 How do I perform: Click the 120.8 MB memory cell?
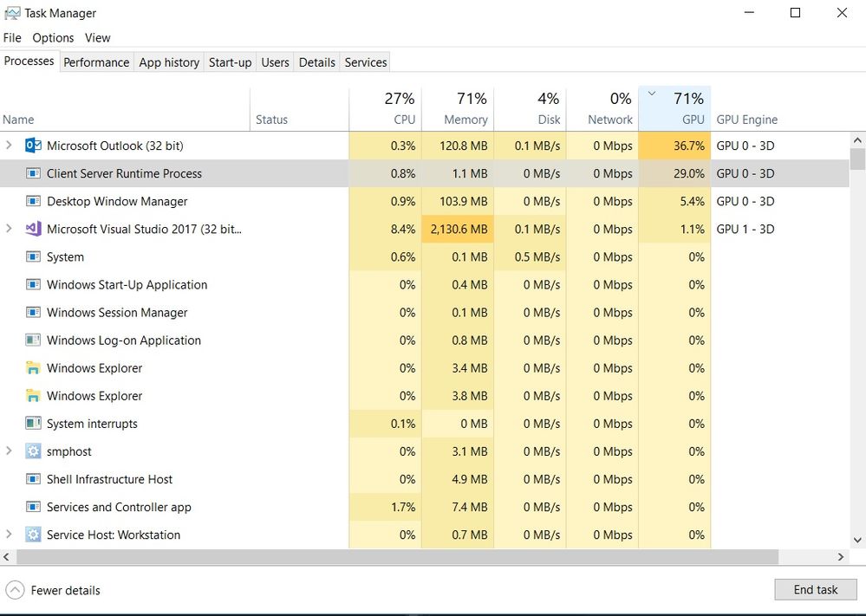pos(458,146)
